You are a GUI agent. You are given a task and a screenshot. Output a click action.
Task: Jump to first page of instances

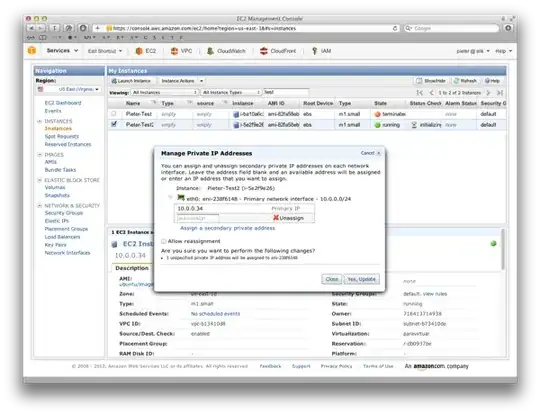pos(419,93)
